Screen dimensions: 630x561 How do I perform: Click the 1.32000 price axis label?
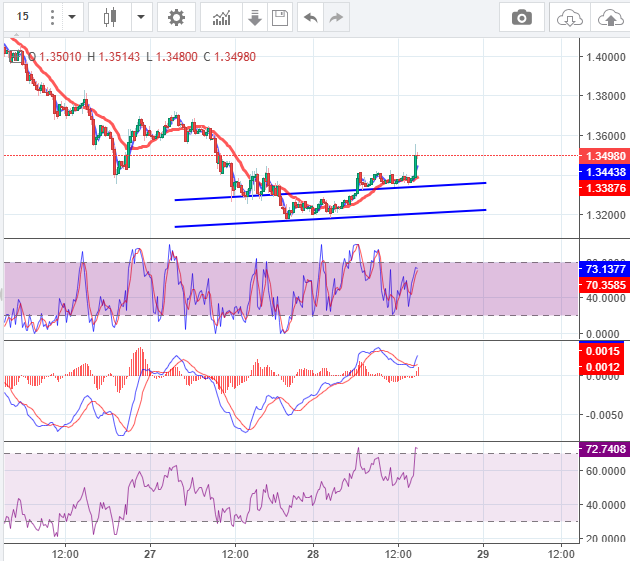[x=605, y=215]
